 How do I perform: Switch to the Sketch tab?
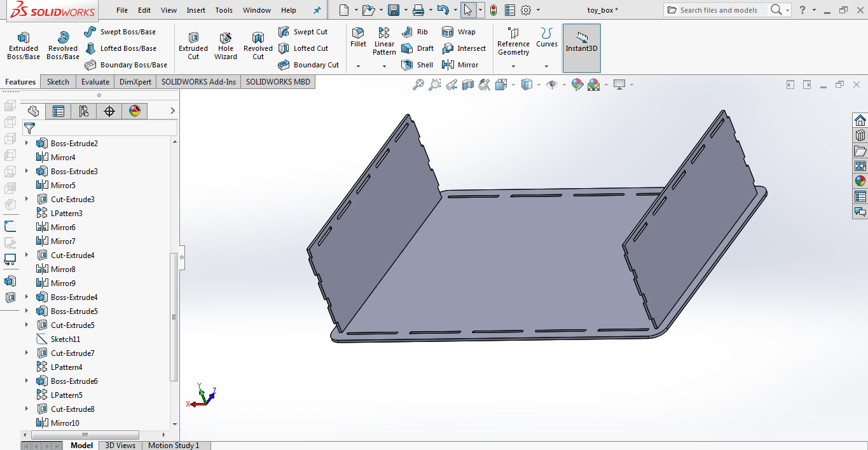(x=58, y=82)
